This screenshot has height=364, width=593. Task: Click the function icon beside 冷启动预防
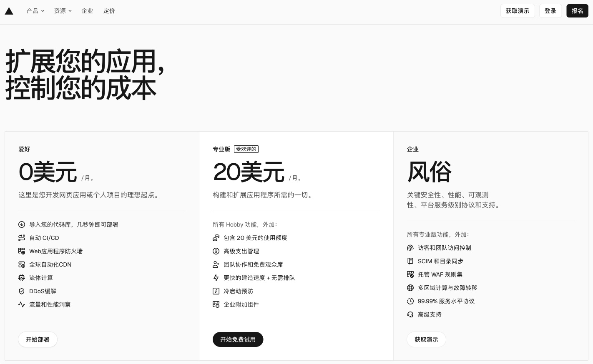(216, 291)
